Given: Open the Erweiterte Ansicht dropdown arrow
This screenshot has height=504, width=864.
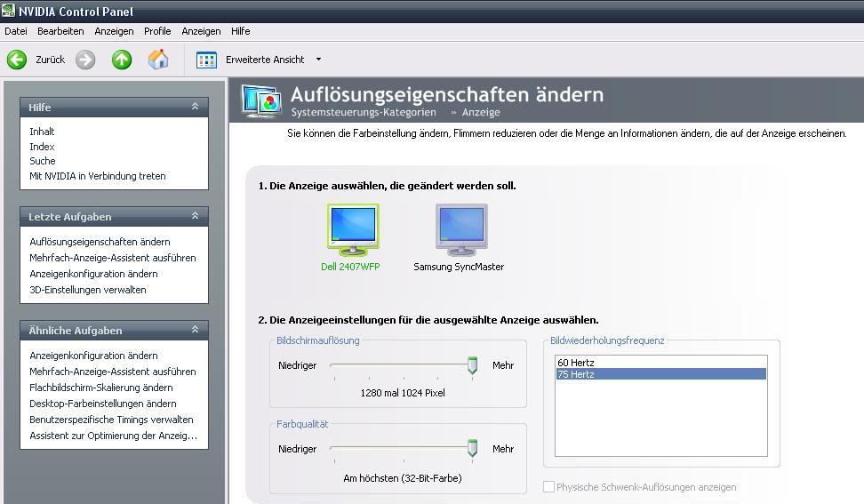Looking at the screenshot, I should point(318,60).
